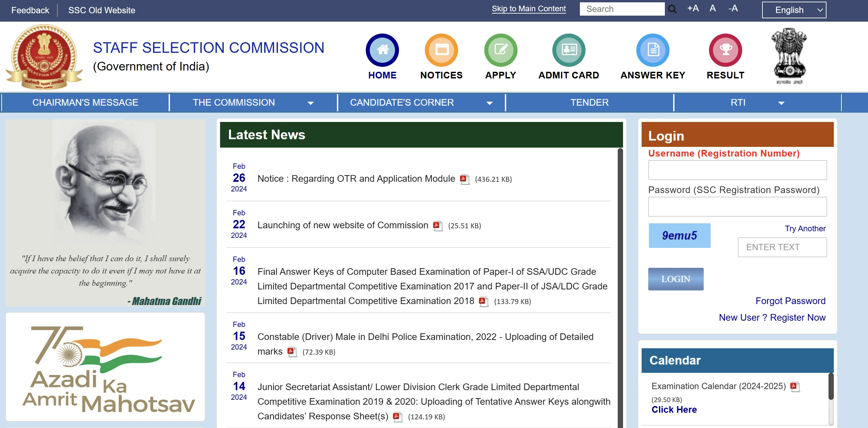Image resolution: width=868 pixels, height=428 pixels.
Task: Click the search magnifier icon
Action: (672, 9)
